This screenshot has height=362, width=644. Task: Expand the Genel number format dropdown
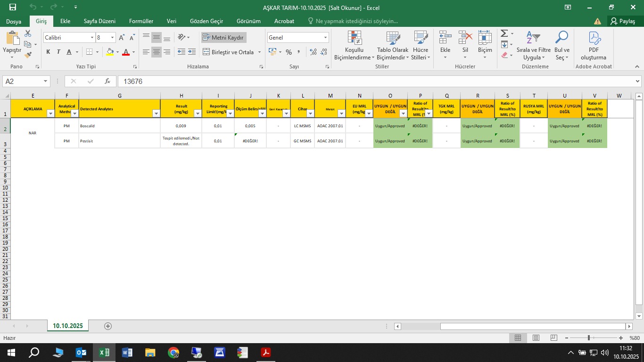click(x=325, y=38)
